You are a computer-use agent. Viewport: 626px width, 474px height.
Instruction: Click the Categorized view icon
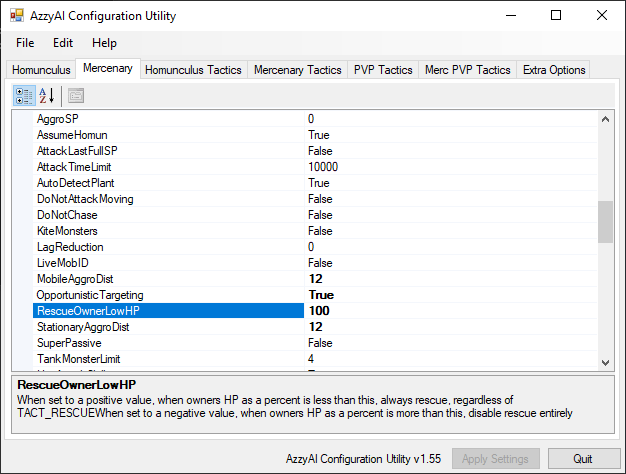point(24,96)
